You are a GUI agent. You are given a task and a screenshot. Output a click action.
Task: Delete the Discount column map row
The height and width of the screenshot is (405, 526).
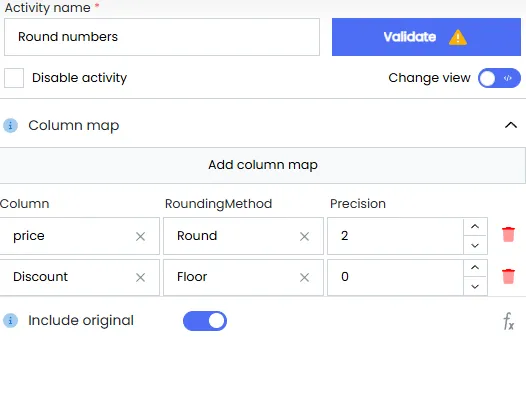(x=508, y=276)
